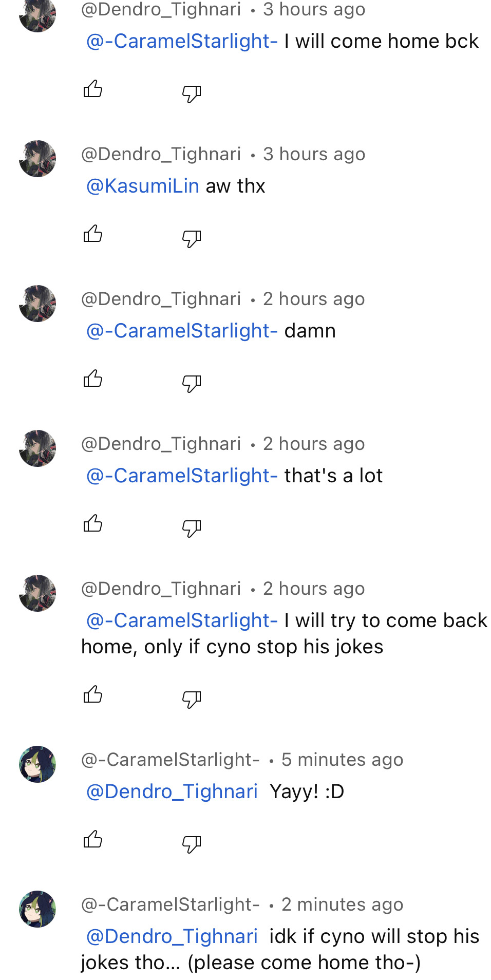Dislike the "Yayy! :D" comment

click(192, 843)
